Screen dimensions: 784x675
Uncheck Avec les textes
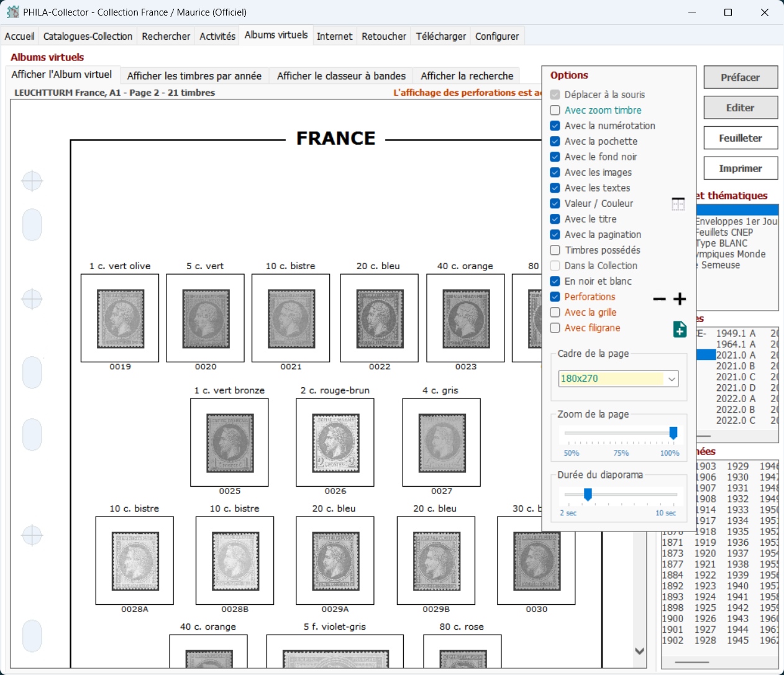555,188
